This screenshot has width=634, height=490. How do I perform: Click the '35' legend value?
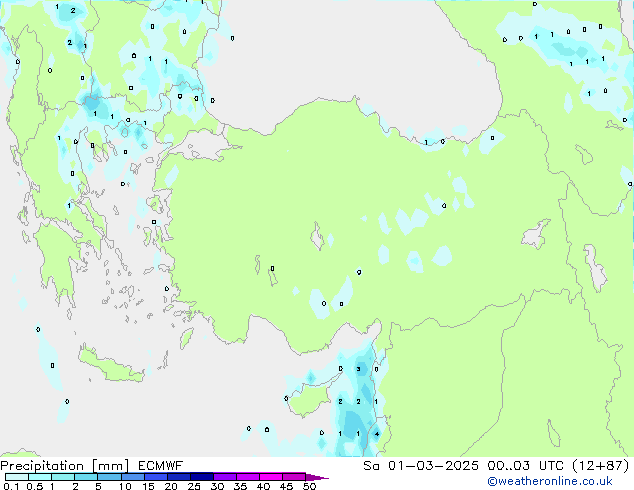click(240, 486)
